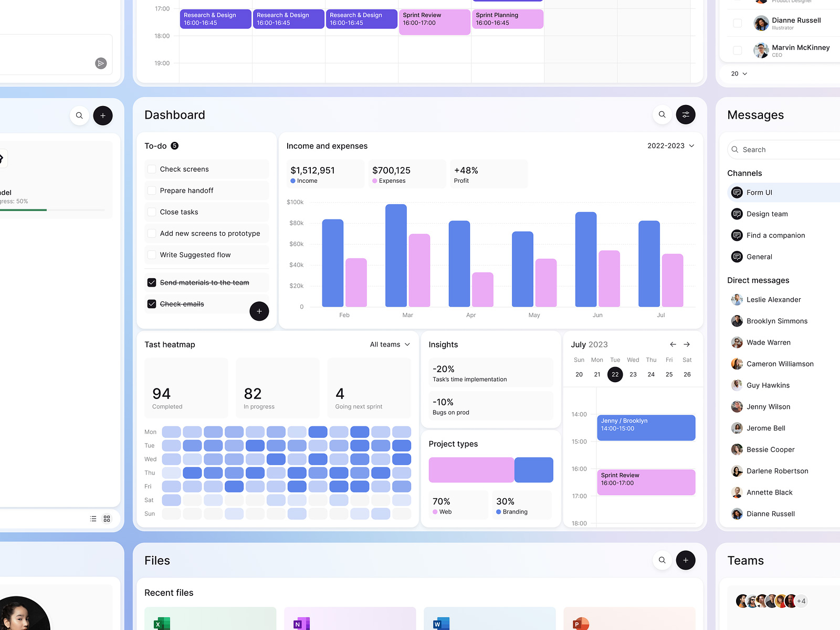Open the Design team channel

pyautogui.click(x=767, y=214)
